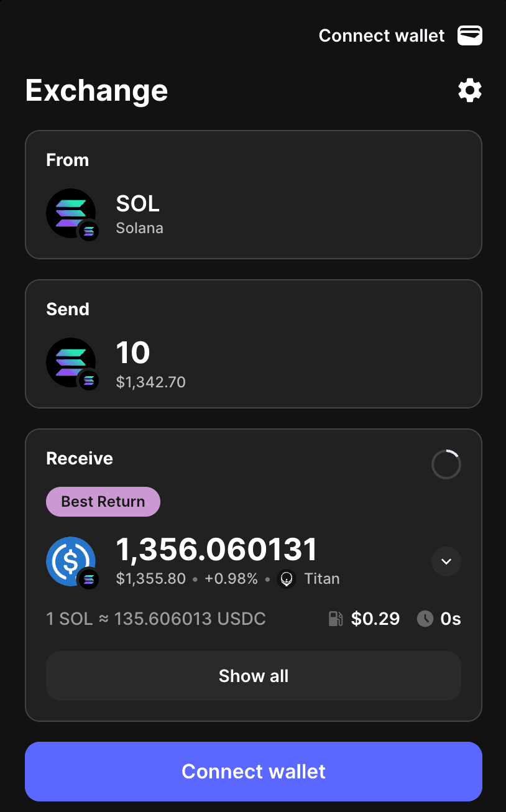The height and width of the screenshot is (812, 506).
Task: Open the settings gear icon
Action: click(470, 91)
